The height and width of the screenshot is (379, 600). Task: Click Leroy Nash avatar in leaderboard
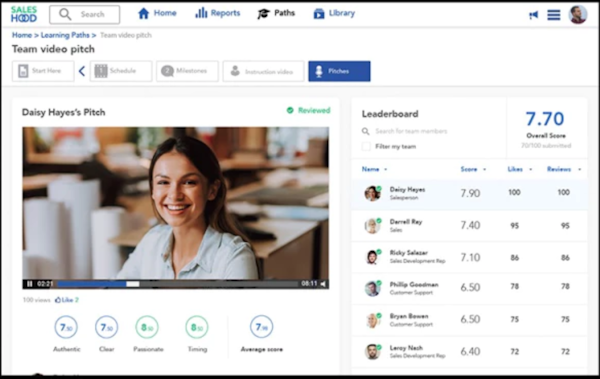click(372, 351)
